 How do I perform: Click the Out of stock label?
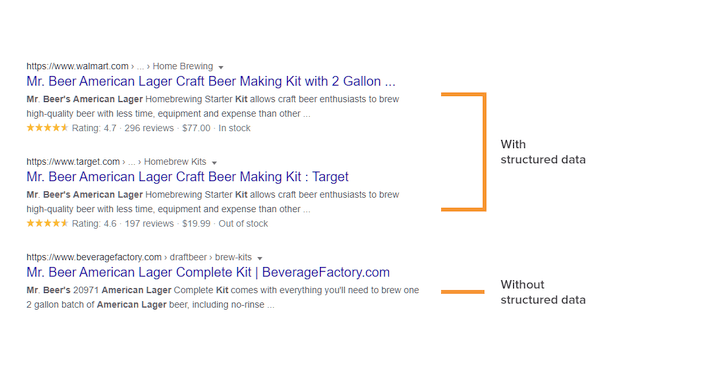[x=243, y=224]
